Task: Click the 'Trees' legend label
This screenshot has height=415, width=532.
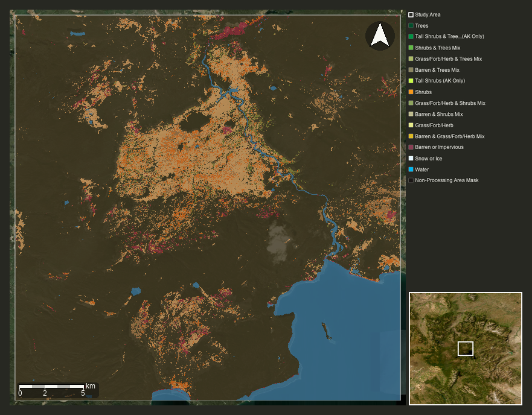Action: [421, 26]
